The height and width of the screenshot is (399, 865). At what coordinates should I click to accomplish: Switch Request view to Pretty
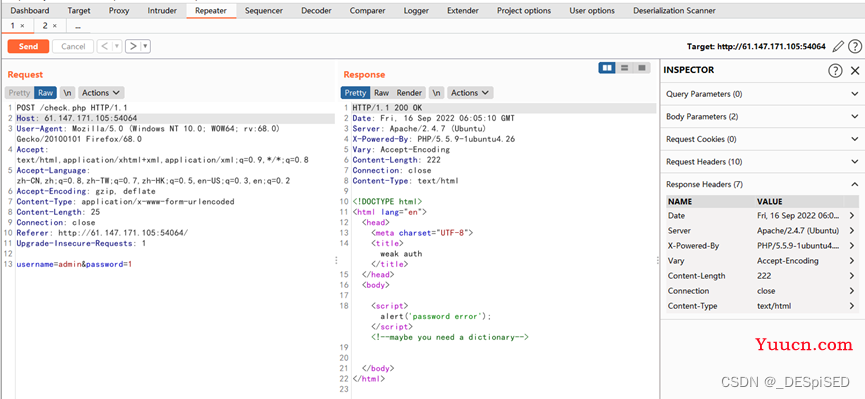point(19,93)
